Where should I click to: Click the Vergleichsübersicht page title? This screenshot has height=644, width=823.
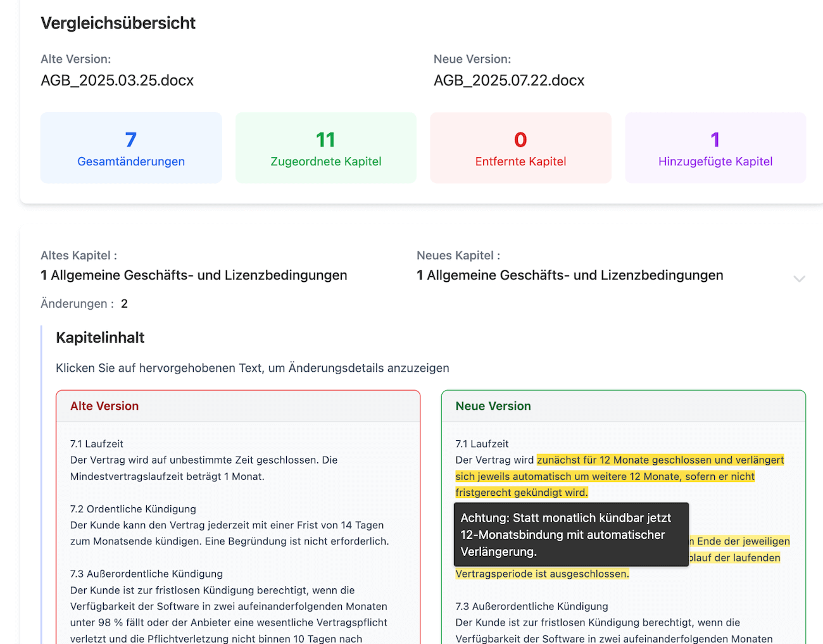118,23
